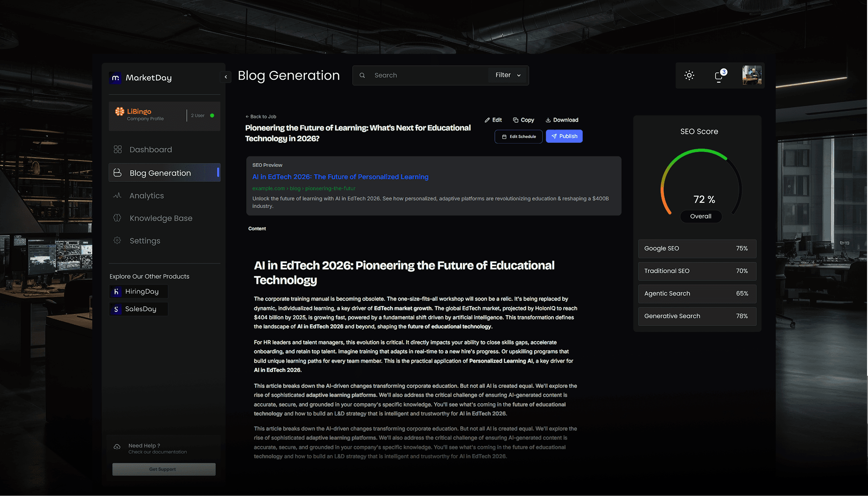Select the Generative Search 78% row
The image size is (868, 496).
click(x=697, y=316)
